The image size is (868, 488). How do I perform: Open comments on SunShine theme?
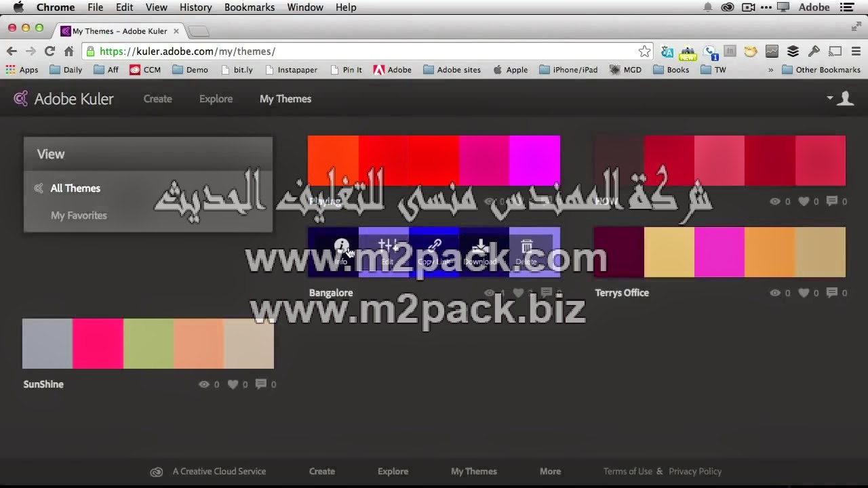pos(261,384)
